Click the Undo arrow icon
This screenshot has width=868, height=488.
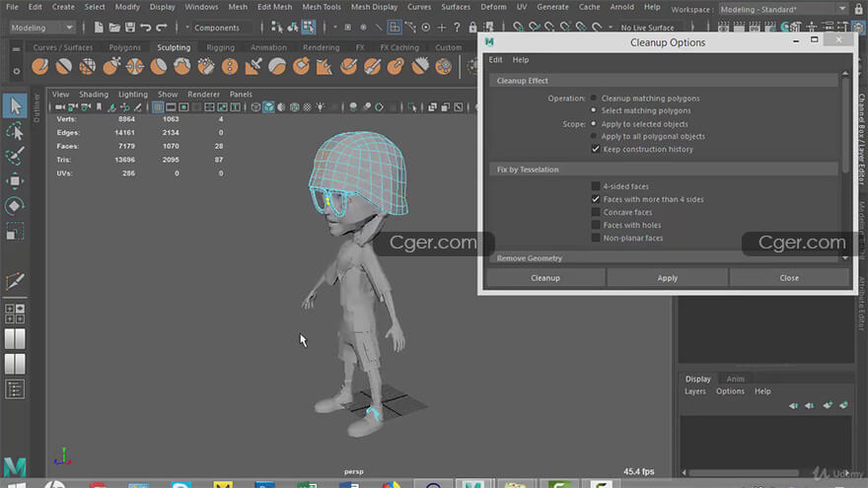pos(146,28)
